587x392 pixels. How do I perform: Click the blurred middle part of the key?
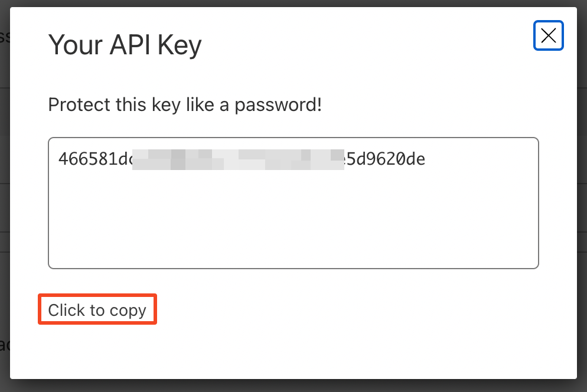click(238, 159)
